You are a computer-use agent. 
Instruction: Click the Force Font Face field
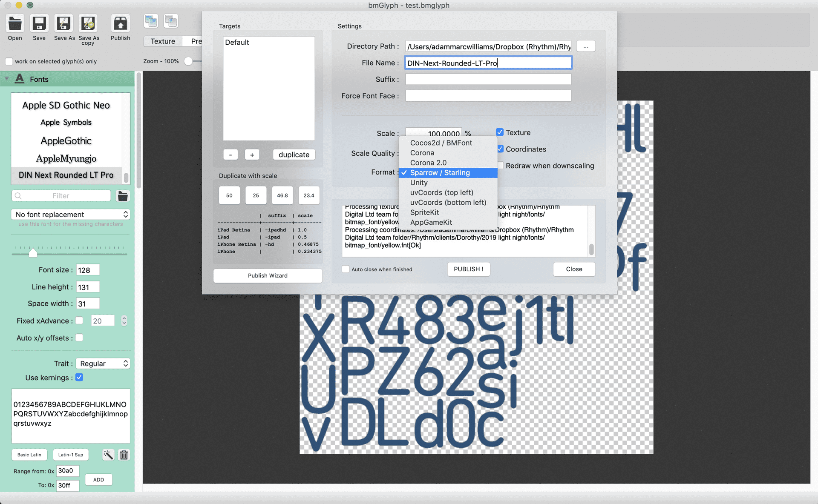(x=488, y=96)
